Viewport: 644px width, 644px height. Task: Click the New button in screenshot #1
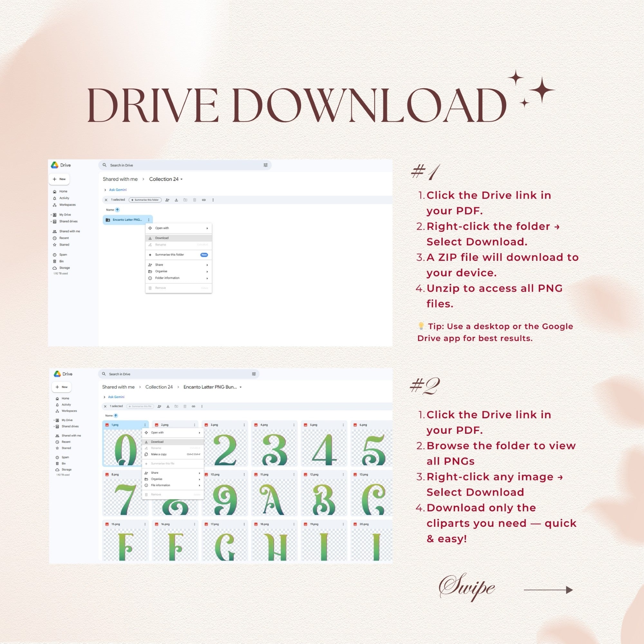click(x=59, y=179)
